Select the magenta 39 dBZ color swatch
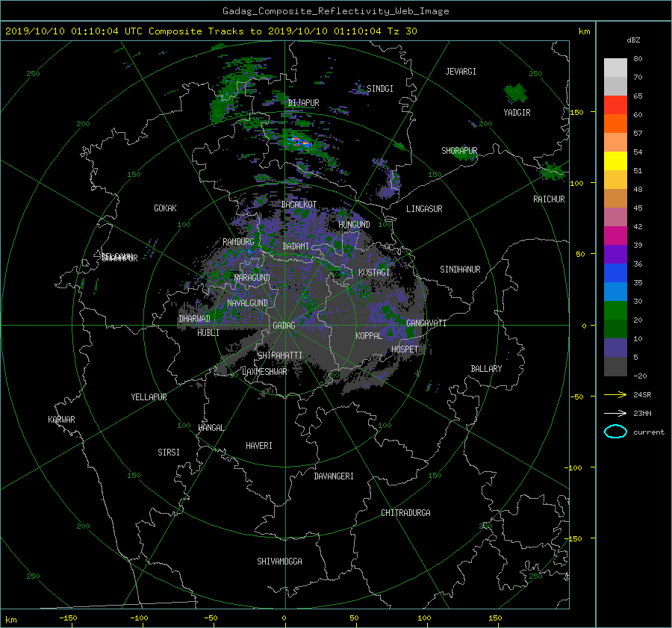The height and width of the screenshot is (628, 672). tap(615, 236)
